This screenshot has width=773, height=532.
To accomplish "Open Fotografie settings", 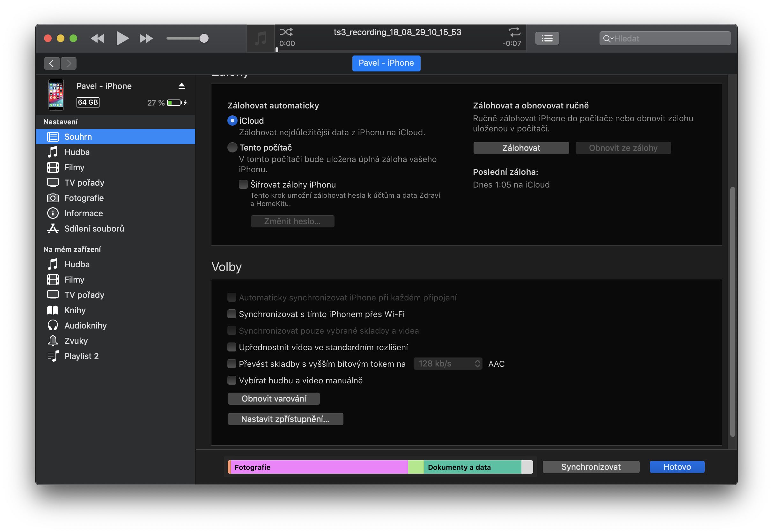I will tap(115, 198).
